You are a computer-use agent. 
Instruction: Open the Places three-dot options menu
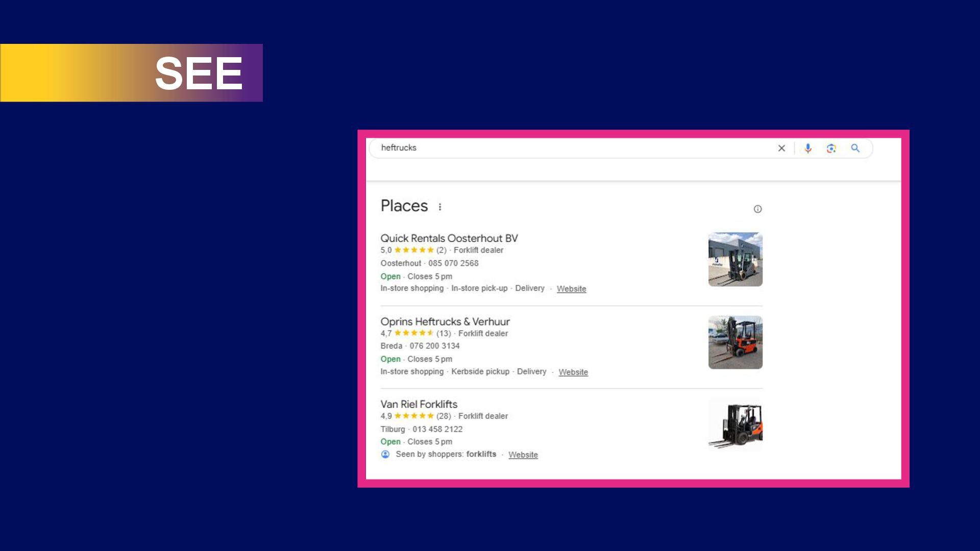[440, 207]
